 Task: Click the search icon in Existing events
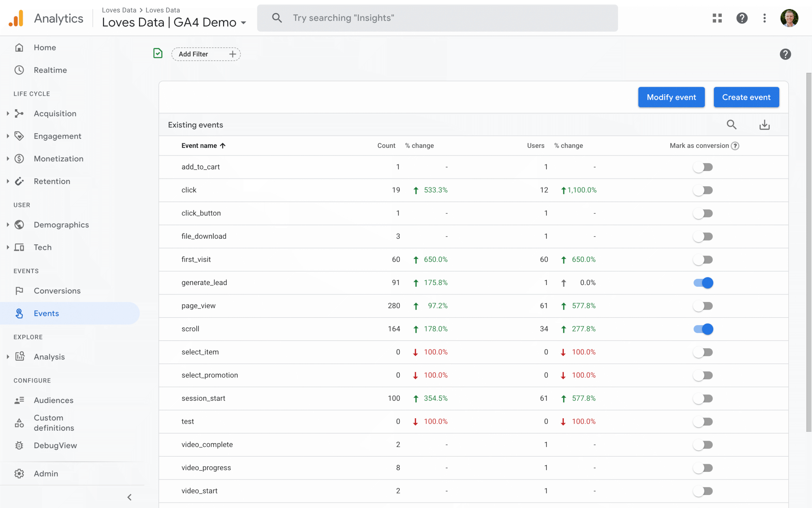731,125
